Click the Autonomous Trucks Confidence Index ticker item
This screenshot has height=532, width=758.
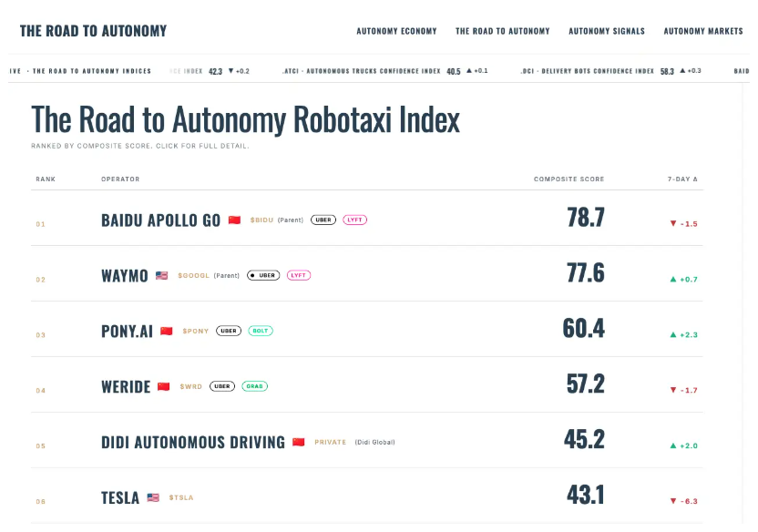384,71
